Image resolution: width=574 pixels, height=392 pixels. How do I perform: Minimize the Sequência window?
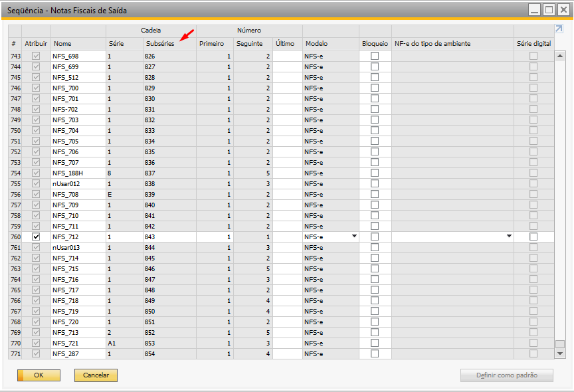(x=534, y=10)
